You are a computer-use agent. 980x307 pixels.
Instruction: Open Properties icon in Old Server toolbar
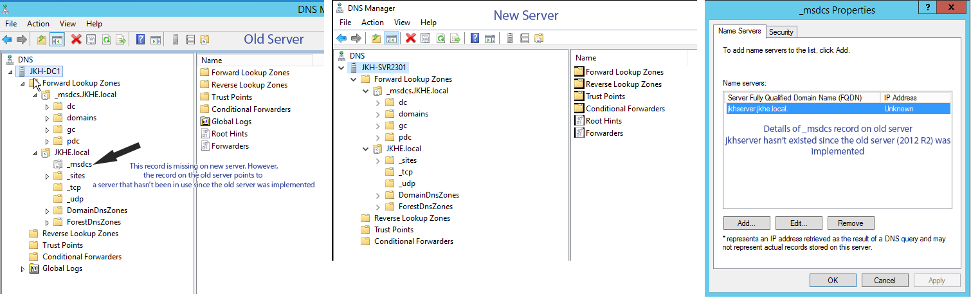(91, 40)
